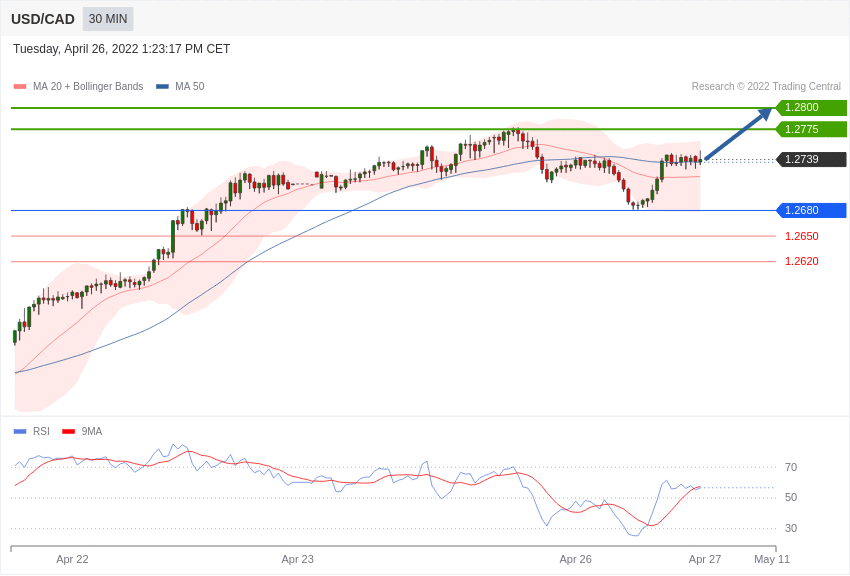This screenshot has height=576, width=850.
Task: Click the 30 MIN timeframe badge
Action: click(x=108, y=19)
